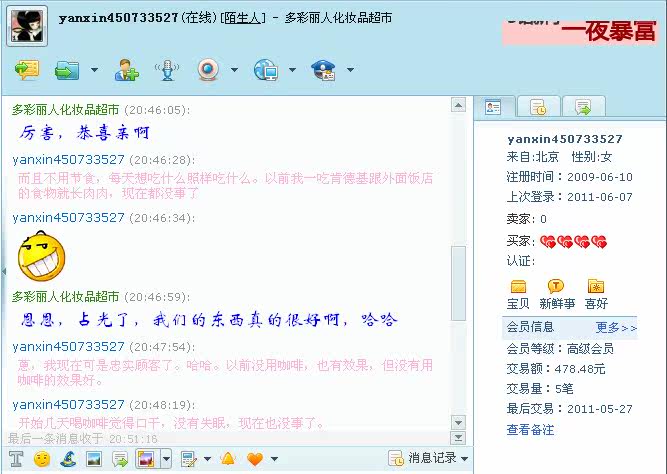Click the notepad with pencil icon
The width and height of the screenshot is (667, 474).
188,459
